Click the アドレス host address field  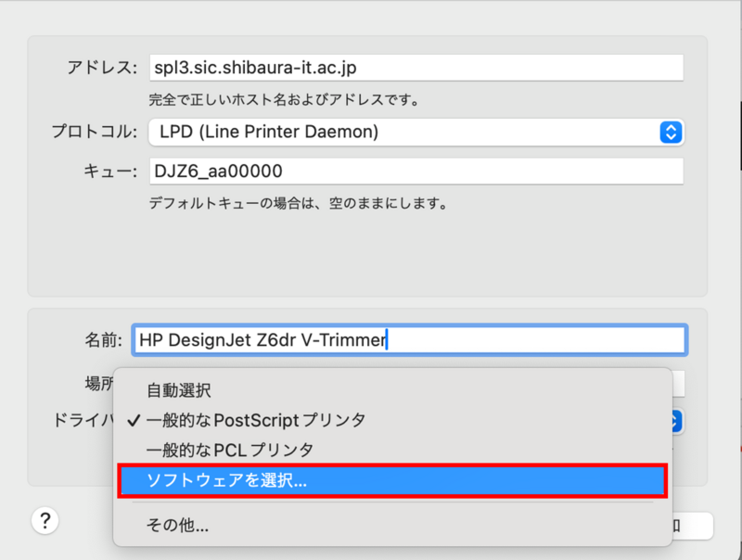[416, 68]
